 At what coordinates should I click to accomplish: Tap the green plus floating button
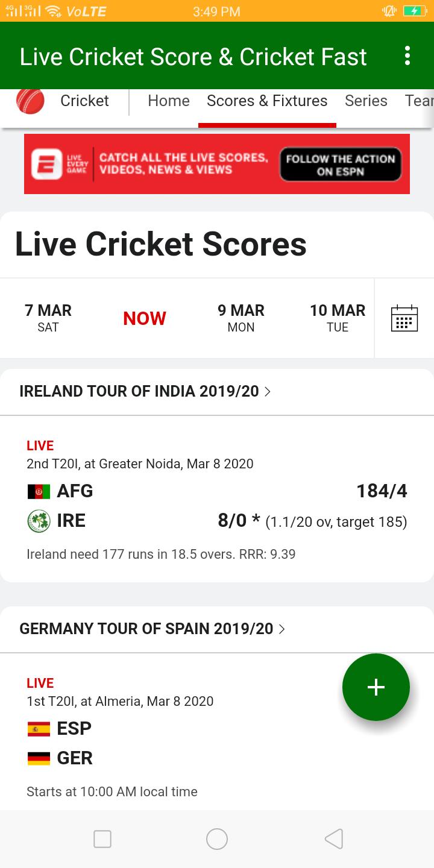coord(376,687)
